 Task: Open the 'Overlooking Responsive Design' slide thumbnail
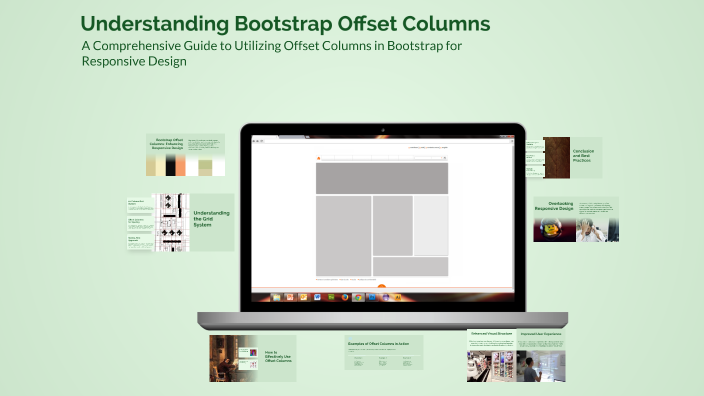(x=576, y=219)
